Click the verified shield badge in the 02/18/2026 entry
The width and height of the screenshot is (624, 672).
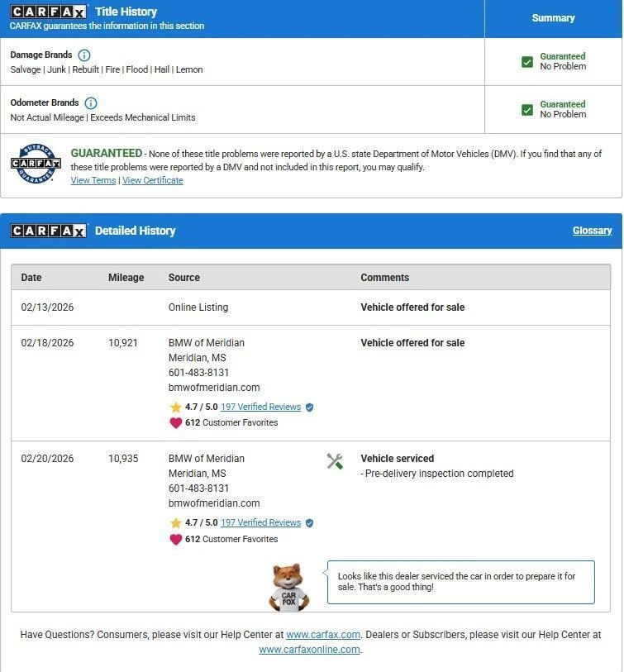[x=309, y=407]
